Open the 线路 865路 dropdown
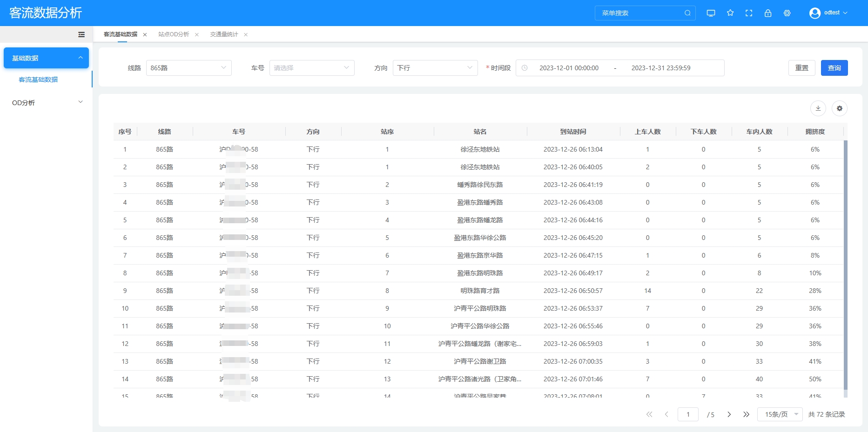Screen dimensions: 868x432 tap(188, 68)
